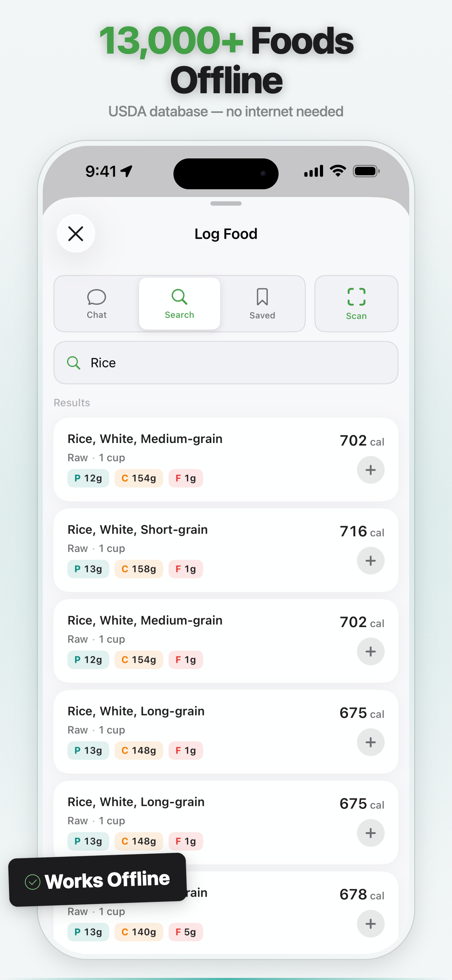Close the Log Food screen
Viewport: 452px width, 980px height.
[76, 233]
